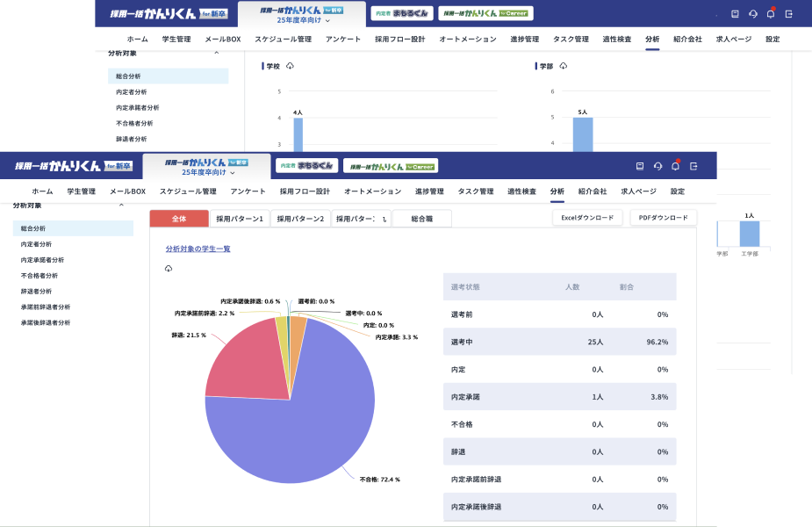Open the support headset icon in front window
Viewport: 812px width, 527px height.
click(x=658, y=166)
